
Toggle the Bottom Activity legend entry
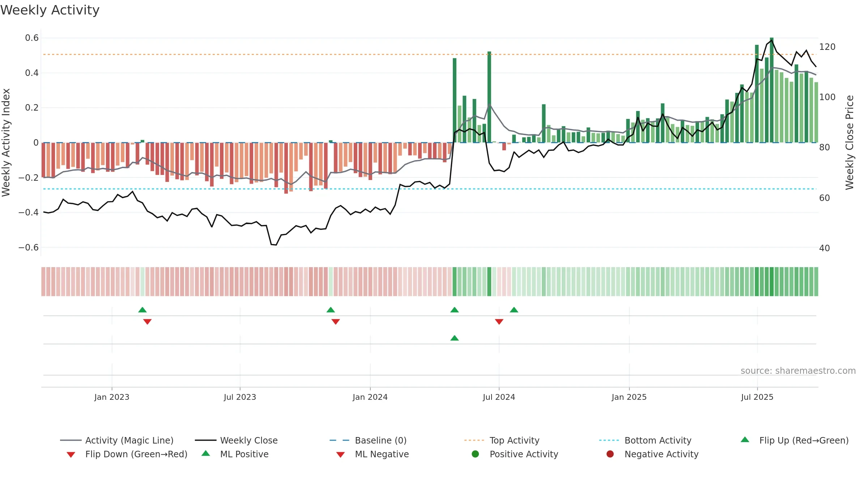click(x=645, y=440)
